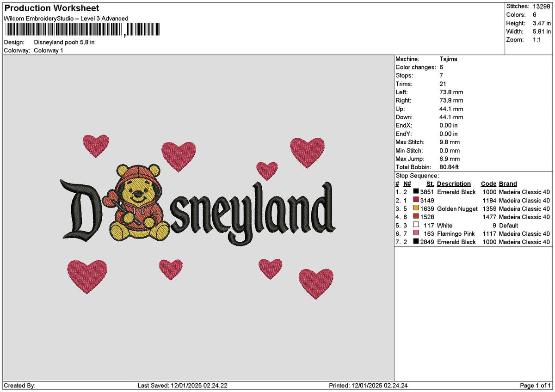Click 'Last Saved: 12/01/2025 02.24.22' in footer
Screen dimensions: 555x392
[183, 386]
